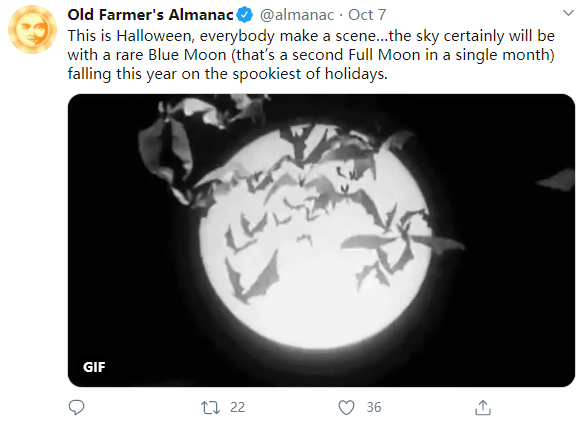Click the large bat at GIF's upper left
The height and width of the screenshot is (423, 582).
(x=165, y=147)
